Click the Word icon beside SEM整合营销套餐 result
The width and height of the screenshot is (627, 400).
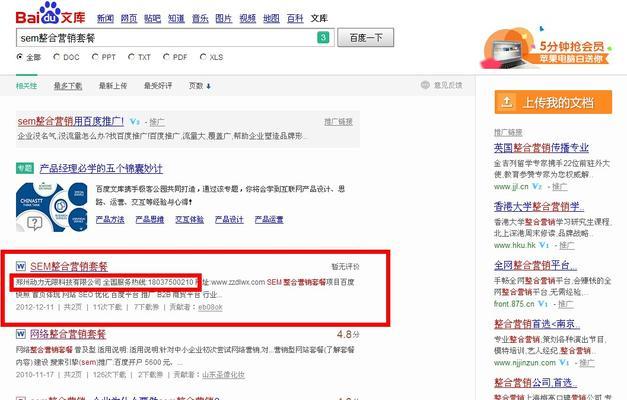(21, 266)
